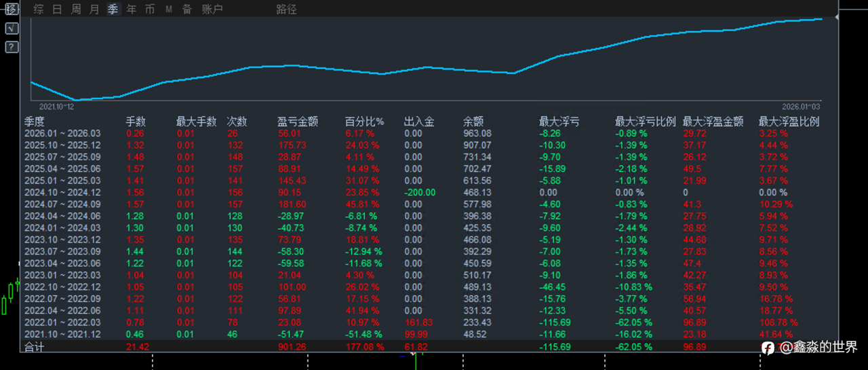Select the 2022.07 ~ 2022.09 quarter row label

point(62,299)
